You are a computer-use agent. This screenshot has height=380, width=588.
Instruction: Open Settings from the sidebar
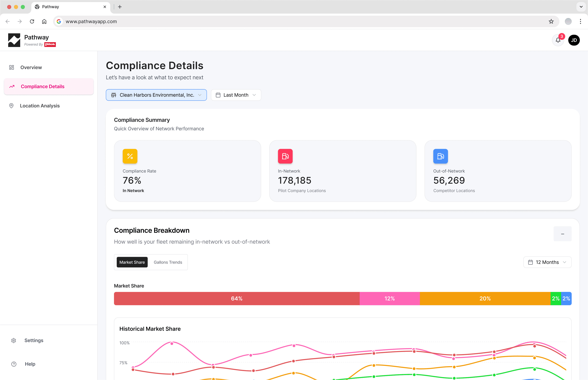tap(34, 340)
